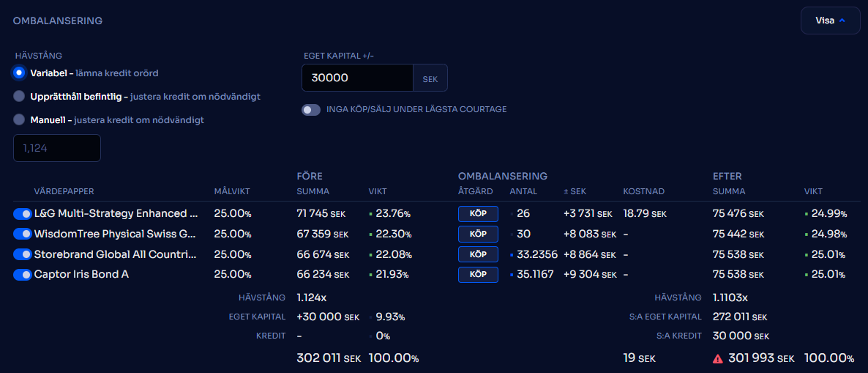Click the Eget kapital amount field
Screen dimensions: 868x373
(x=356, y=78)
